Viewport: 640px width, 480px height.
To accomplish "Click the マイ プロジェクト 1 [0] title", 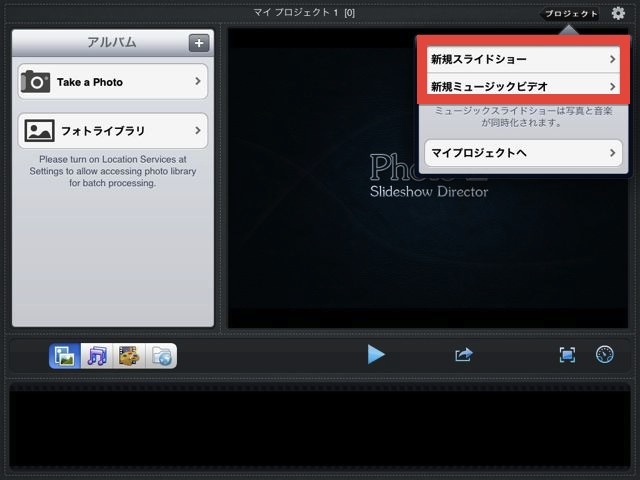I will 304,13.
